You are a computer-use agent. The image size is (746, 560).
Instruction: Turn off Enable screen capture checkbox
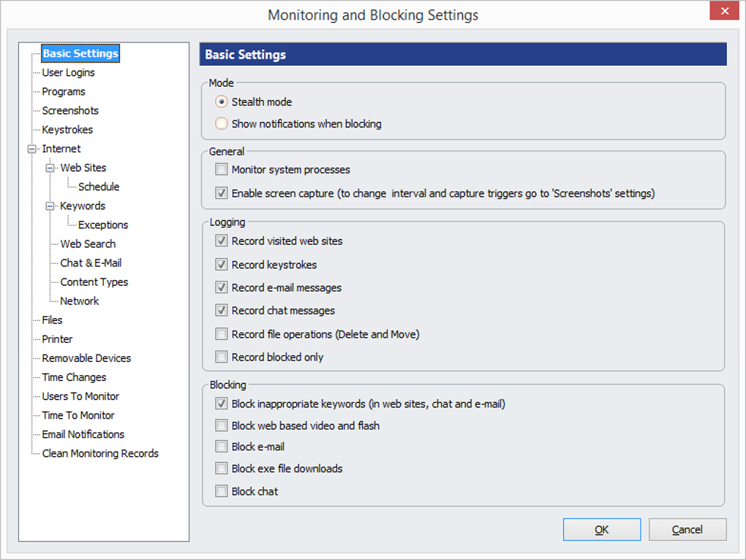pyautogui.click(x=222, y=194)
